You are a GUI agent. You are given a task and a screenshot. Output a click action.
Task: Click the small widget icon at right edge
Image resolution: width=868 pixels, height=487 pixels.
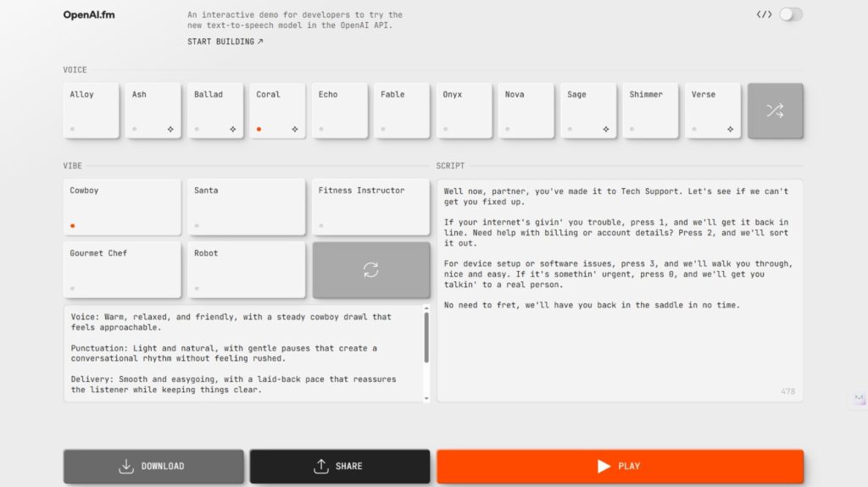[859, 398]
